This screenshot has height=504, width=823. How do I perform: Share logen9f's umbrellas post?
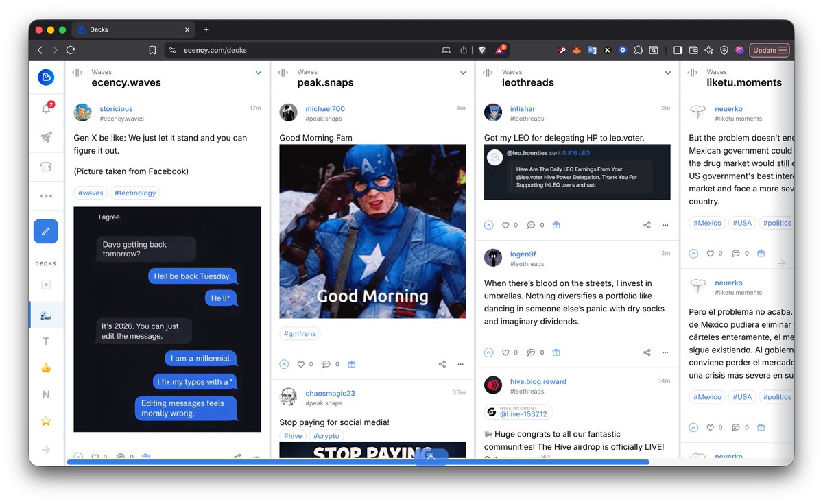coord(647,352)
